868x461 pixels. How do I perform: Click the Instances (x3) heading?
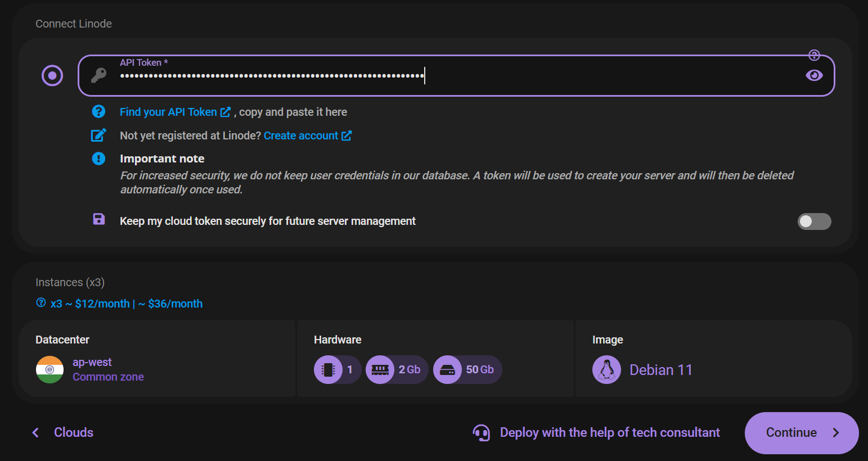70,282
